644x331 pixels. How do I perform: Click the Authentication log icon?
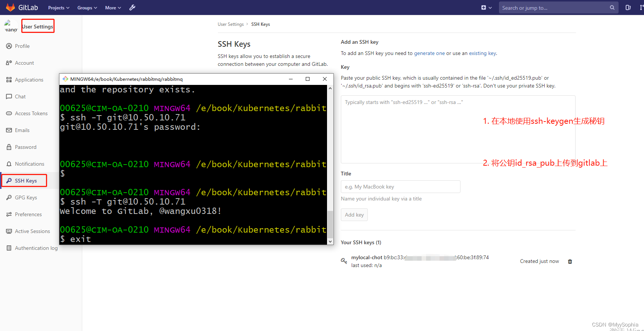click(x=9, y=248)
